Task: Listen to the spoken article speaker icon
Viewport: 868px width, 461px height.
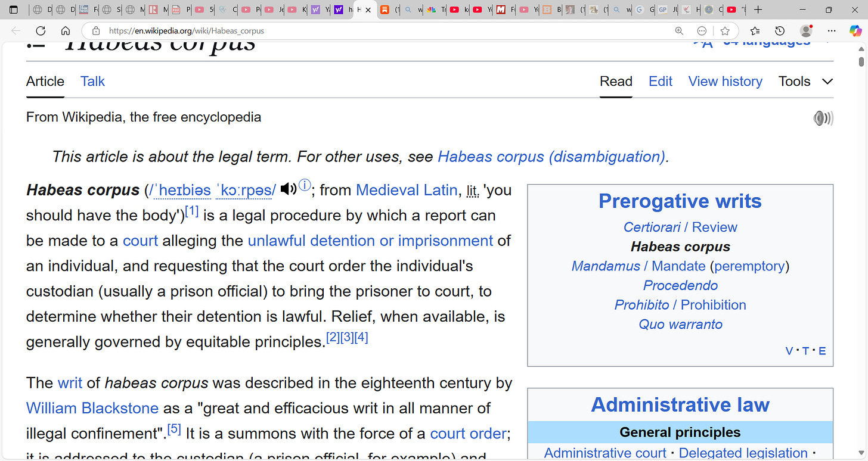Action: (x=823, y=118)
